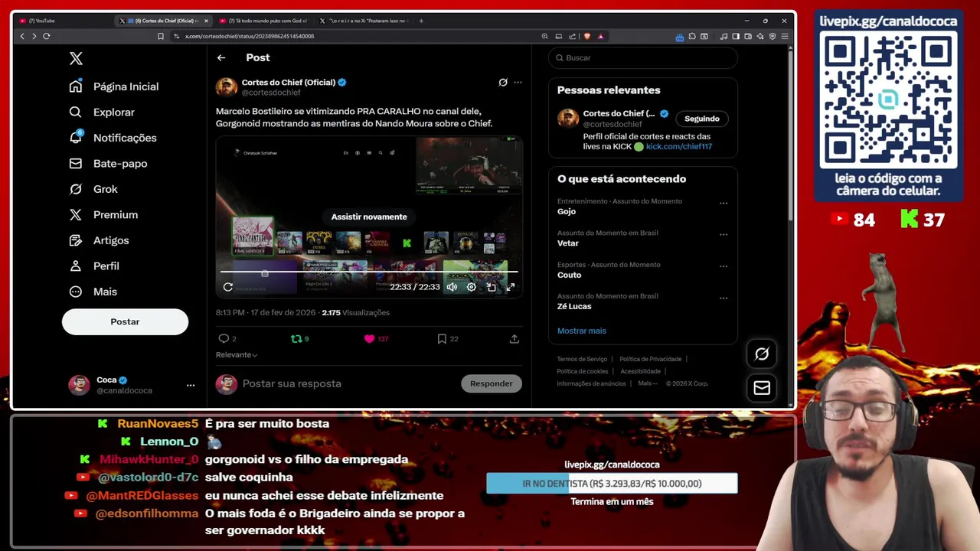980x551 pixels.
Task: Open the kick.com/chief117 link
Action: coord(678,146)
